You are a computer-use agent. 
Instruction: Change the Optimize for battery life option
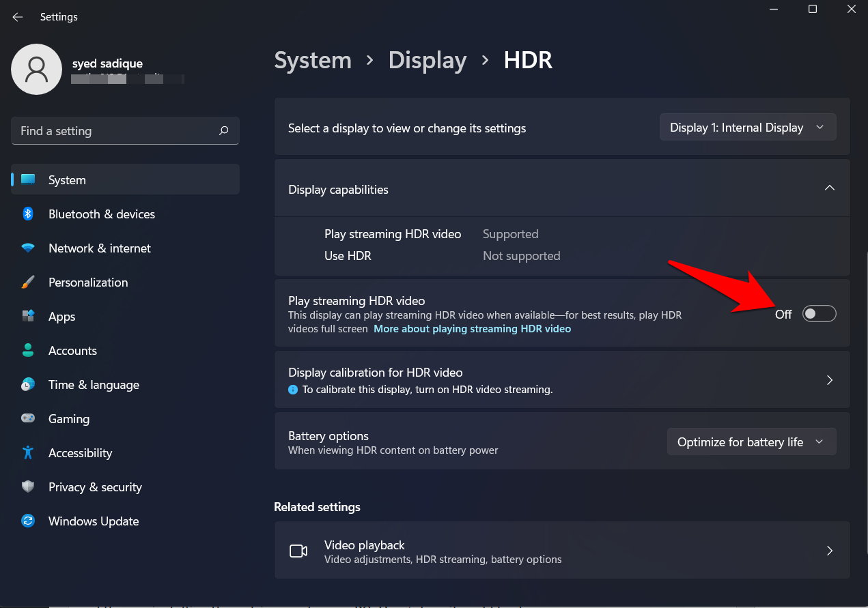pos(751,441)
